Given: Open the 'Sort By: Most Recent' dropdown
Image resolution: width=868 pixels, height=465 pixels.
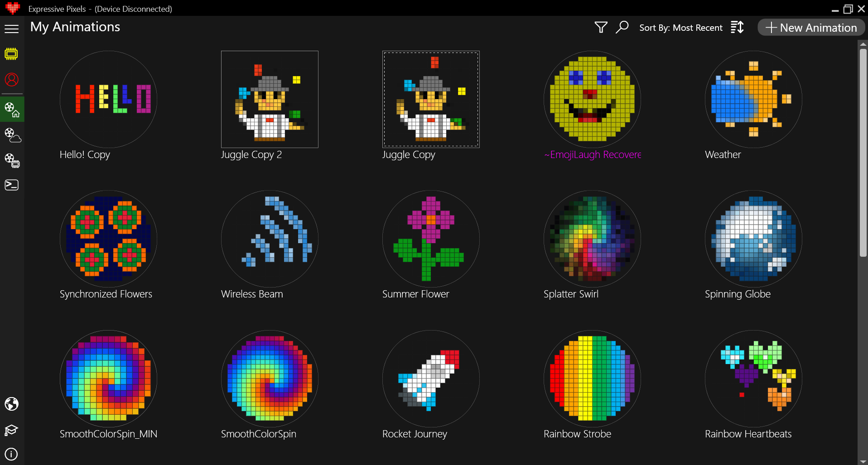Looking at the screenshot, I should (681, 28).
